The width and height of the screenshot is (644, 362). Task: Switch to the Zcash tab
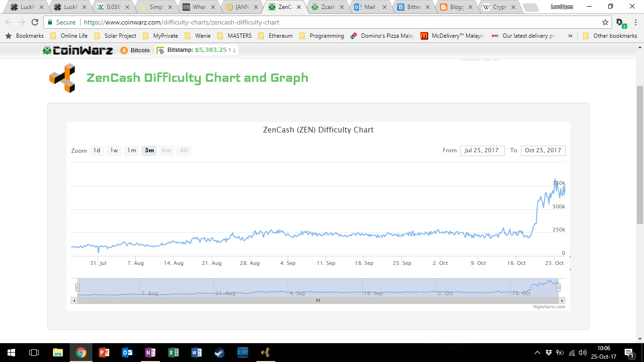(x=328, y=7)
